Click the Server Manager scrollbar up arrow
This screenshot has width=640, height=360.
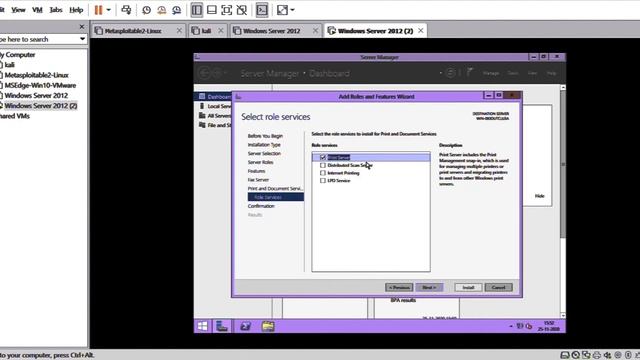[563, 87]
